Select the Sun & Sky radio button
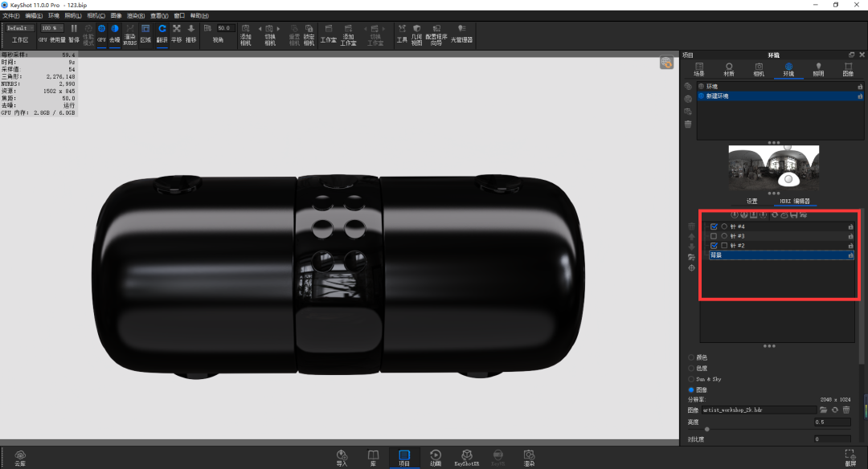Viewport: 868px width, 469px height. 691,379
